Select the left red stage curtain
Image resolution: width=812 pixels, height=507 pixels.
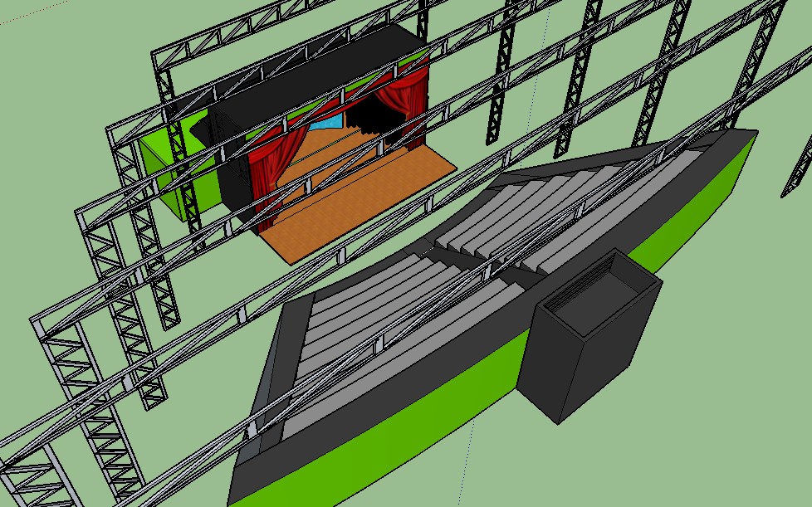click(272, 168)
